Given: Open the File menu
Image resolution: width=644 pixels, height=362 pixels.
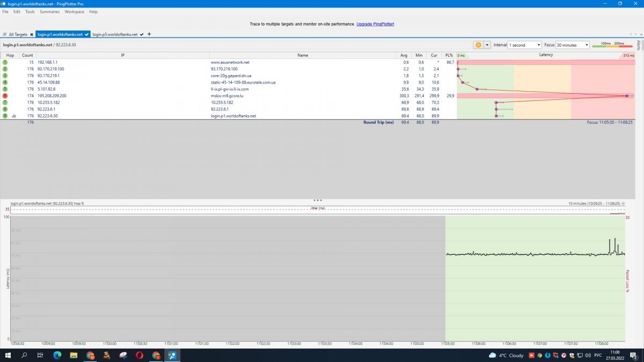Looking at the screenshot, I should click(x=5, y=11).
